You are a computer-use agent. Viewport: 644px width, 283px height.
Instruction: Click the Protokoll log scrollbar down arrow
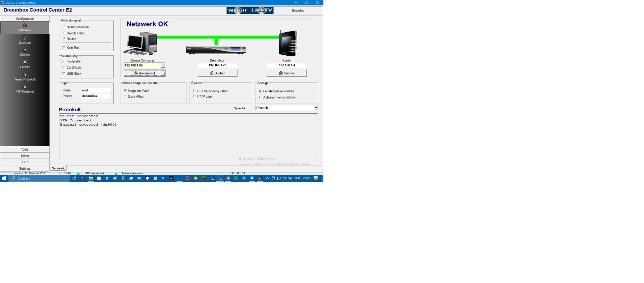click(x=316, y=158)
